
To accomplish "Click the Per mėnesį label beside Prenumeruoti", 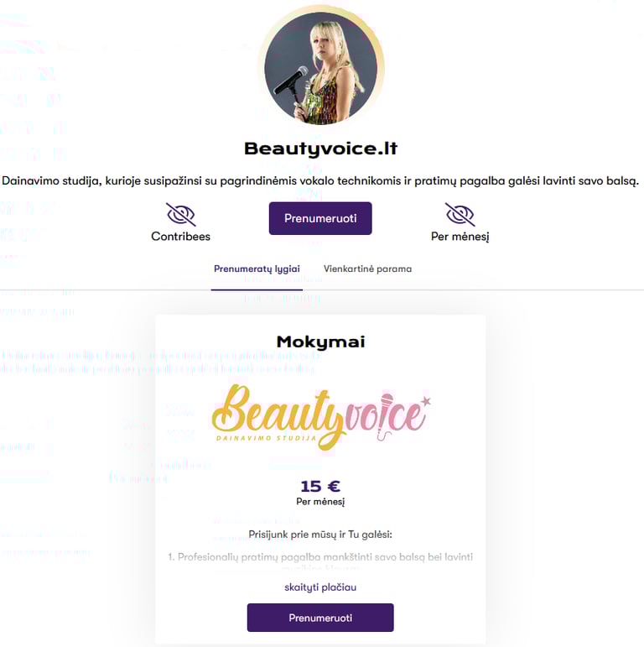I will (460, 237).
